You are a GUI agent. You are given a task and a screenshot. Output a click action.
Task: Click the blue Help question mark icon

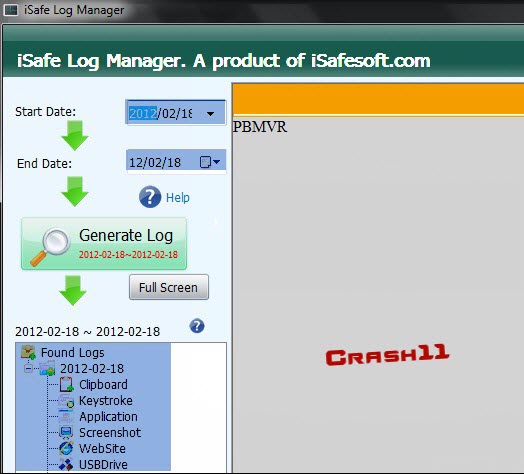150,197
